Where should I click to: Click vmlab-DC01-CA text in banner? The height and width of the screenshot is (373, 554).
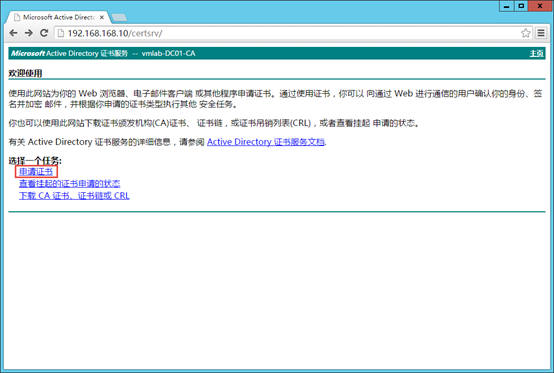[169, 53]
